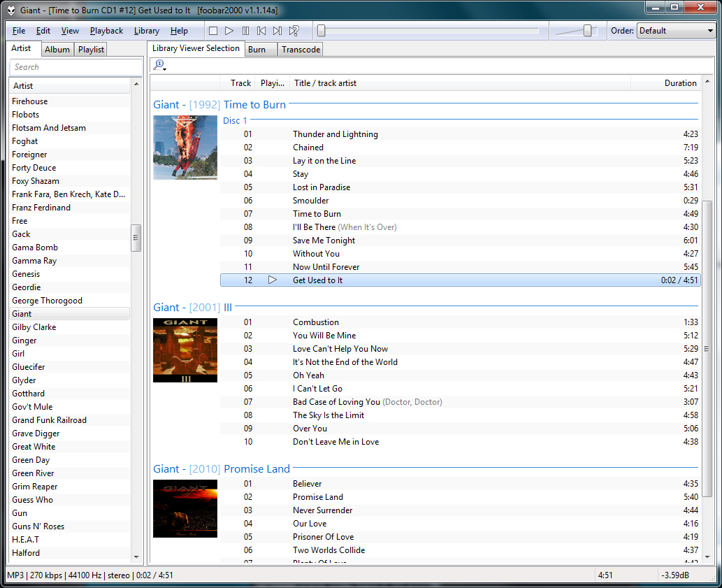Open the Playback menu
722x588 pixels.
coord(106,30)
